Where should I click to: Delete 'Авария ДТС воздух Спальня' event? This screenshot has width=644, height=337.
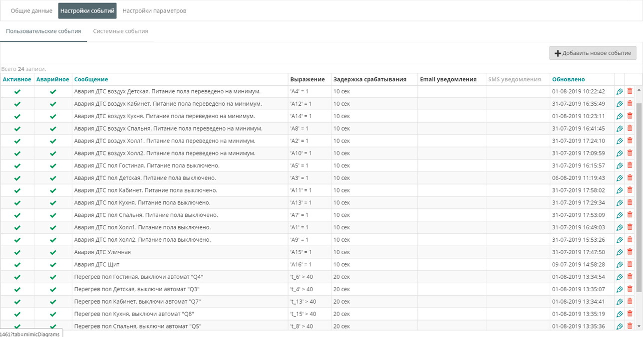(630, 128)
